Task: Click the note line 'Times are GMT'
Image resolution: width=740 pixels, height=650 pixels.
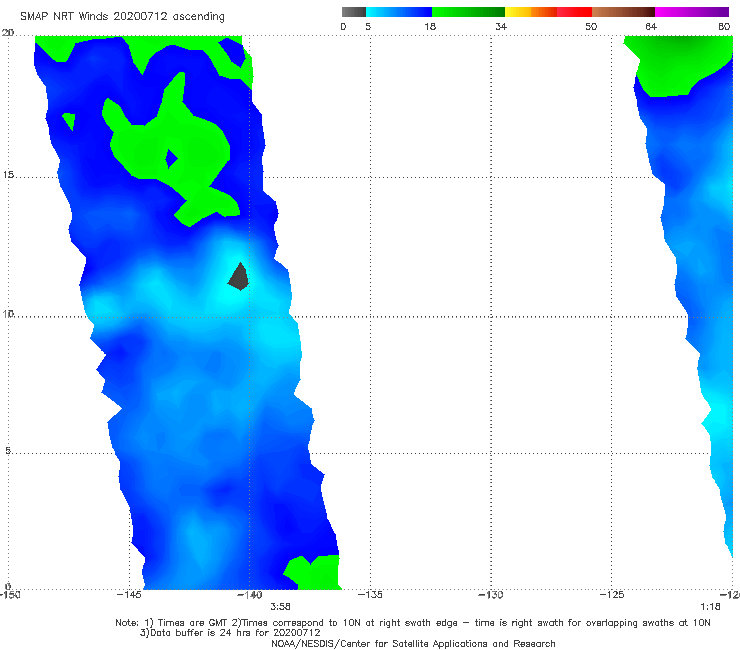Action: click(x=413, y=623)
